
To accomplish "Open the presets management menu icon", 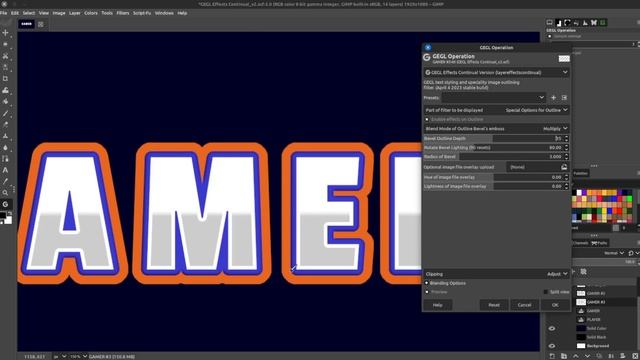I will pyautogui.click(x=564, y=98).
